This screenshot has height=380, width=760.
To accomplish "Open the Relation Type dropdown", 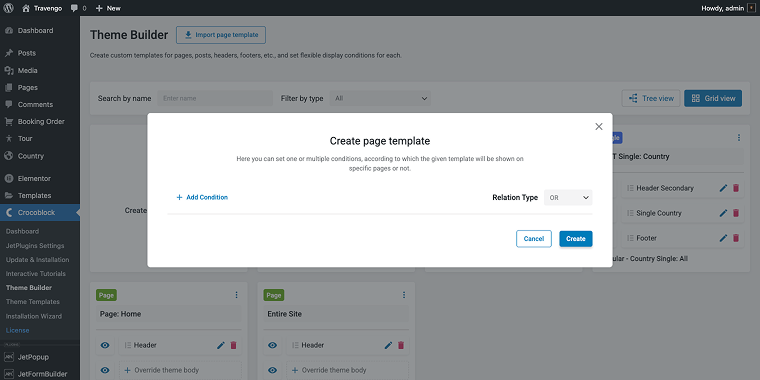I will click(568, 197).
